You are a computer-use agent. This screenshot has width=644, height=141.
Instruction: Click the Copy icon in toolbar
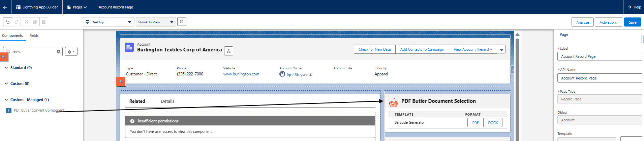(x=35, y=22)
